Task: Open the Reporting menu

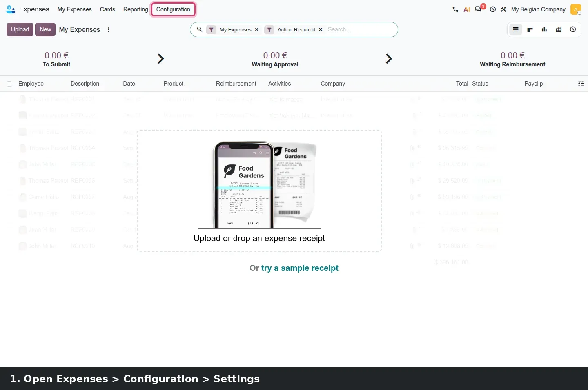Action: pyautogui.click(x=136, y=9)
